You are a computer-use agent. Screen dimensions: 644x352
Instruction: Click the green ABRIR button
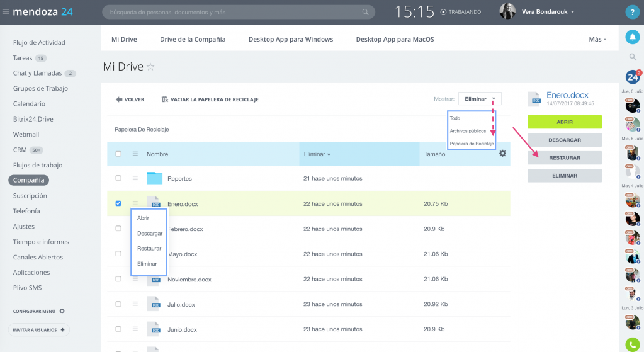pyautogui.click(x=564, y=122)
